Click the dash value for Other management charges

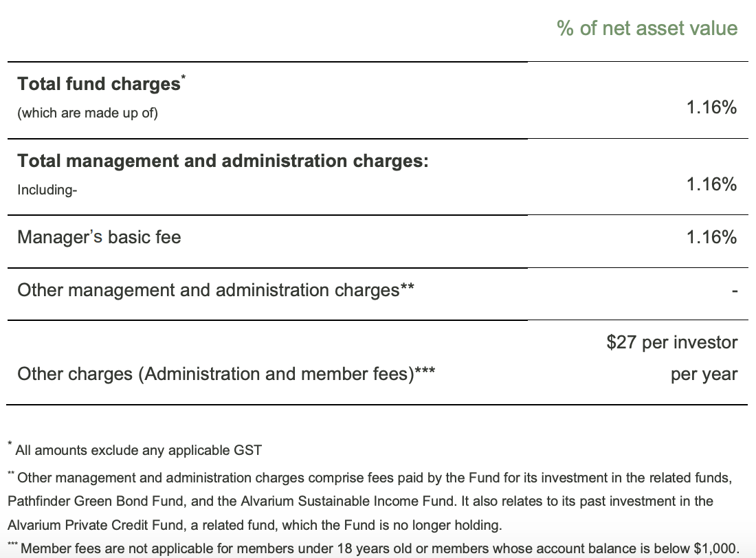[735, 291]
